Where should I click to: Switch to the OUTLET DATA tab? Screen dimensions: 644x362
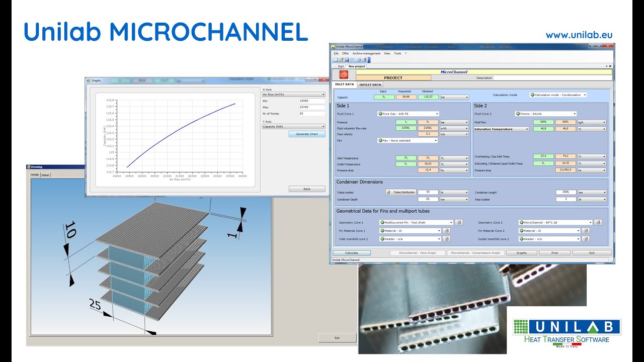click(370, 84)
